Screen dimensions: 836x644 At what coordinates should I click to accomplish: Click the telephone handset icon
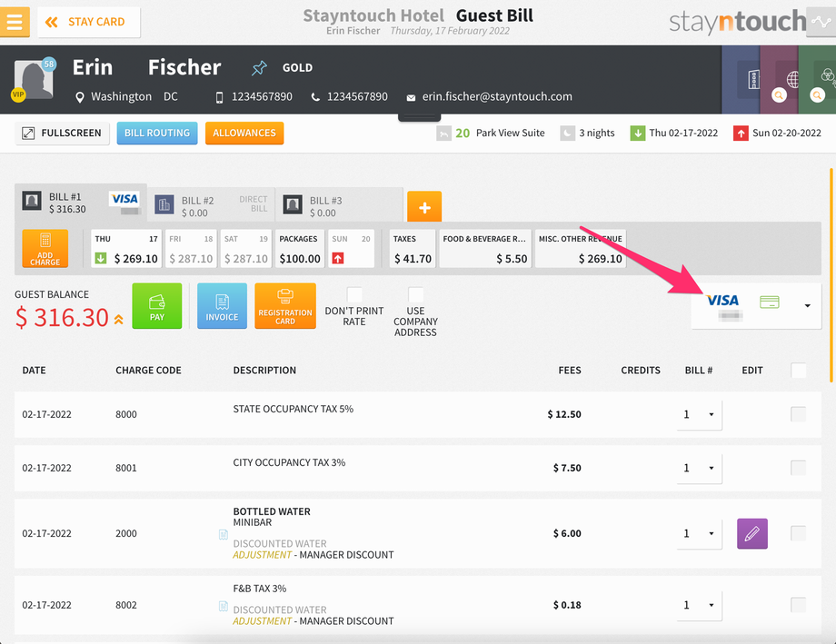(315, 97)
